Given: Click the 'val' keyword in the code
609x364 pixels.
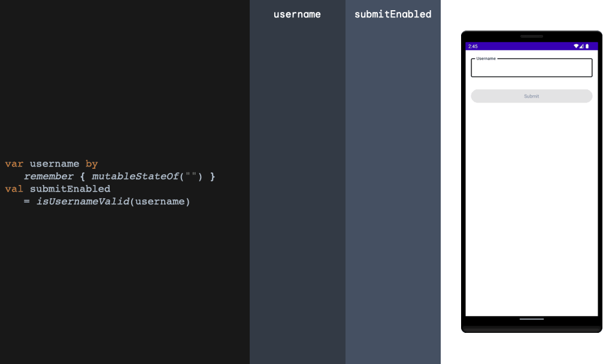Looking at the screenshot, I should point(14,189).
